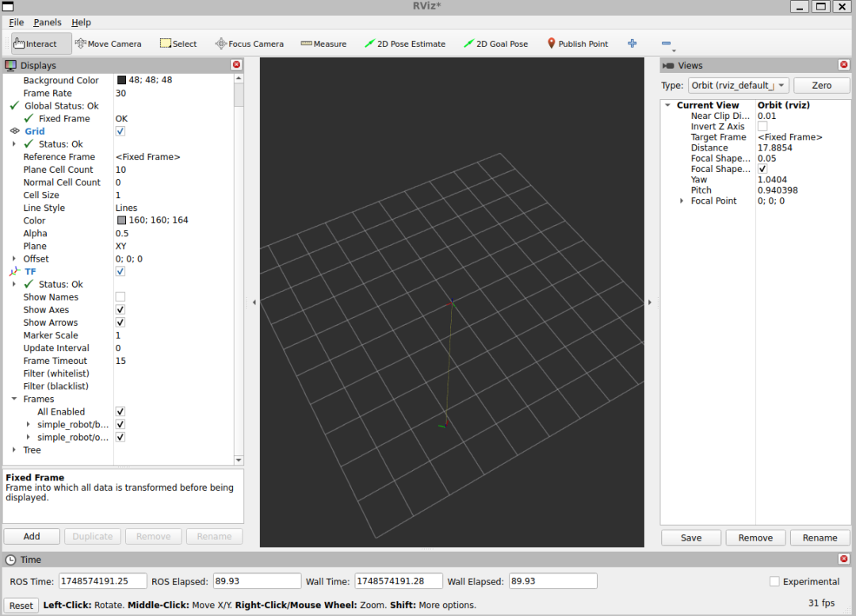
Task: Click the Background Color swatch
Action: click(x=121, y=80)
